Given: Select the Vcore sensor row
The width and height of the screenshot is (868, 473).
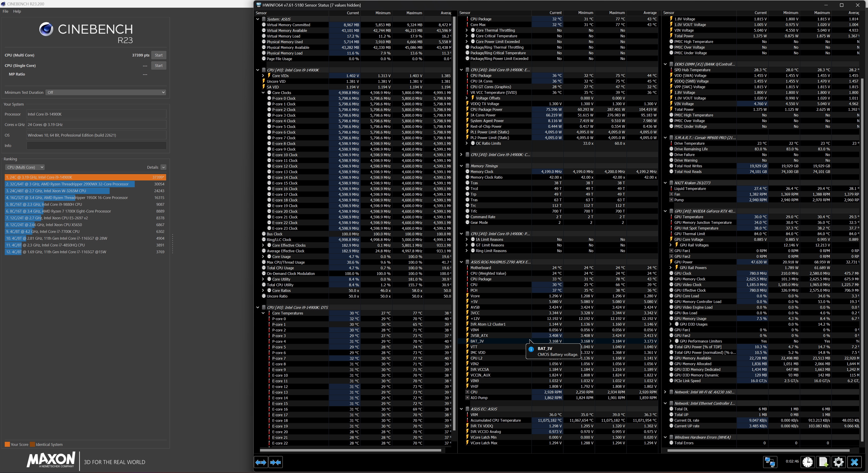Looking at the screenshot, I should coord(561,296).
